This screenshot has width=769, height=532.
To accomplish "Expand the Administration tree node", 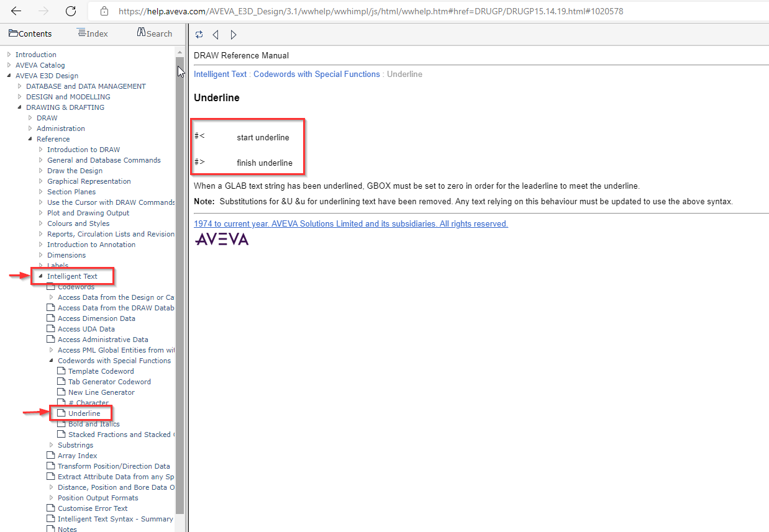I will pos(30,128).
